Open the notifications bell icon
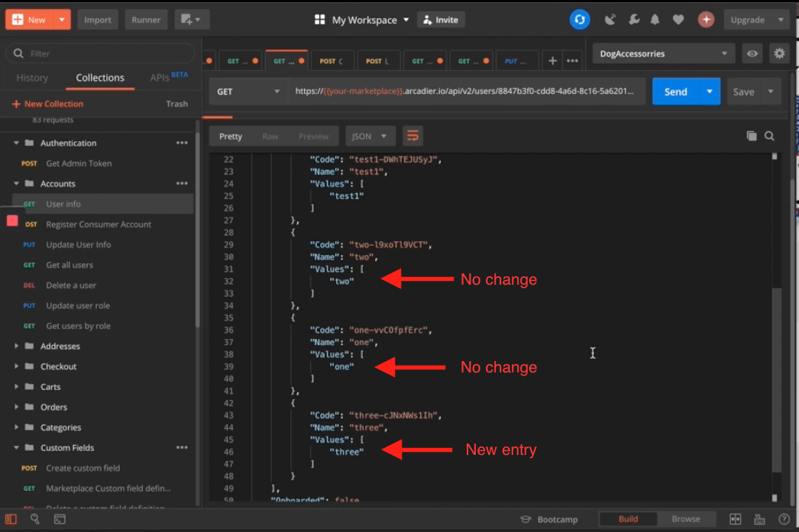Image resolution: width=799 pixels, height=532 pixels. click(655, 20)
